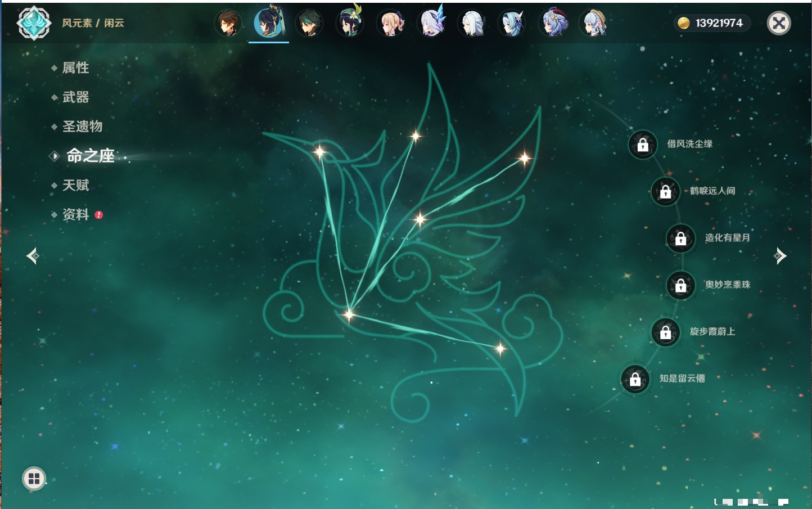
Task: Click the 造化有星月 constellation name
Action: point(728,238)
